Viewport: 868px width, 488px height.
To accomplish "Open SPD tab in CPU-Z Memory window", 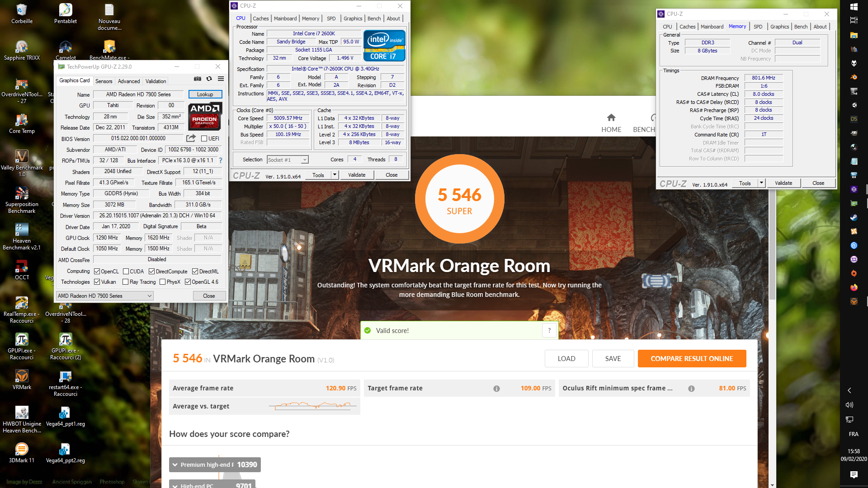I will click(x=758, y=27).
